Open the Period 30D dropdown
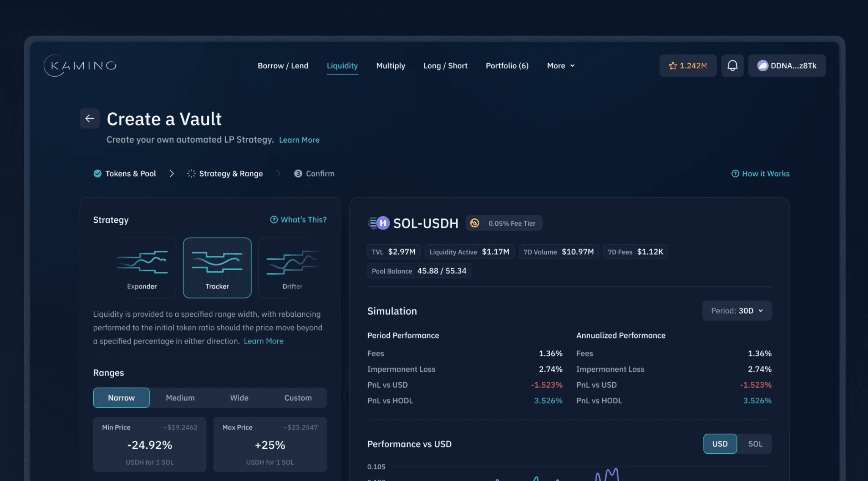 click(x=737, y=311)
